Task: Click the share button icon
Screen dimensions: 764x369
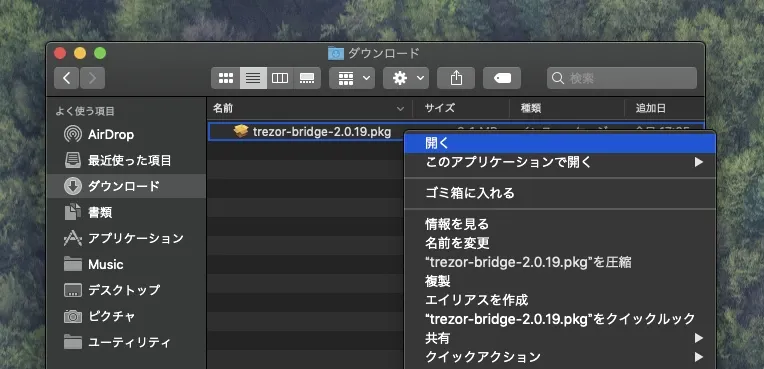Action: pyautogui.click(x=456, y=78)
